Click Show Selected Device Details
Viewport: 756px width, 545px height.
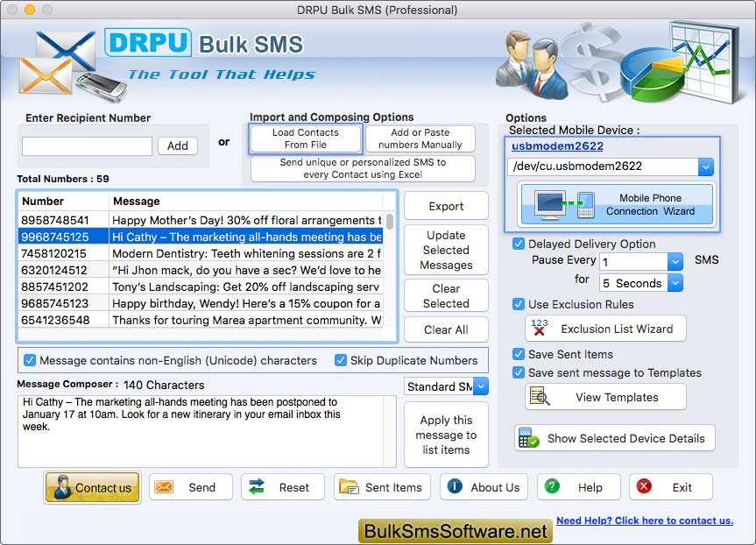click(x=615, y=438)
